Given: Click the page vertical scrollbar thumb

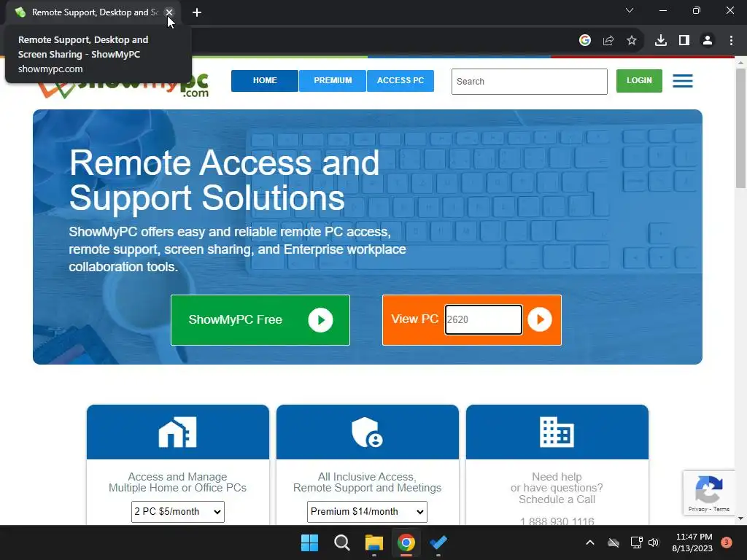Looking at the screenshot, I should coord(740,128).
